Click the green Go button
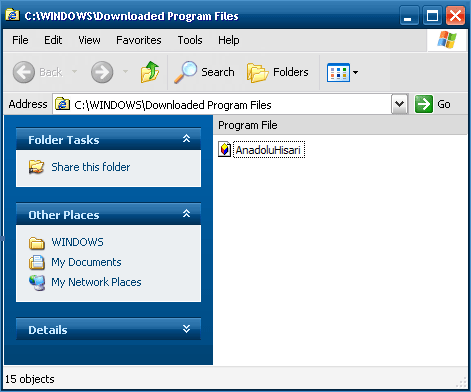 433,104
